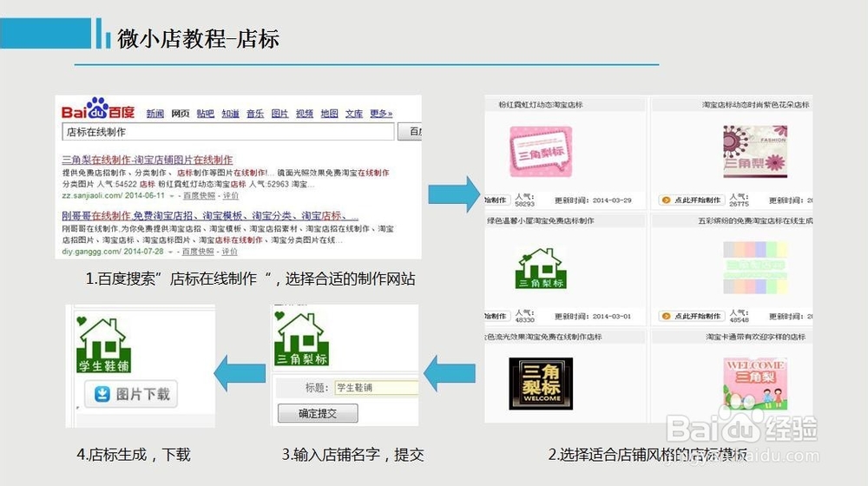Switch to the 图片 search category

click(280, 114)
